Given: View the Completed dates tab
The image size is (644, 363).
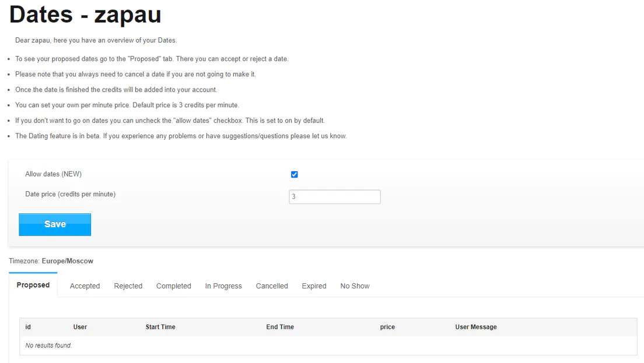Looking at the screenshot, I should [173, 286].
